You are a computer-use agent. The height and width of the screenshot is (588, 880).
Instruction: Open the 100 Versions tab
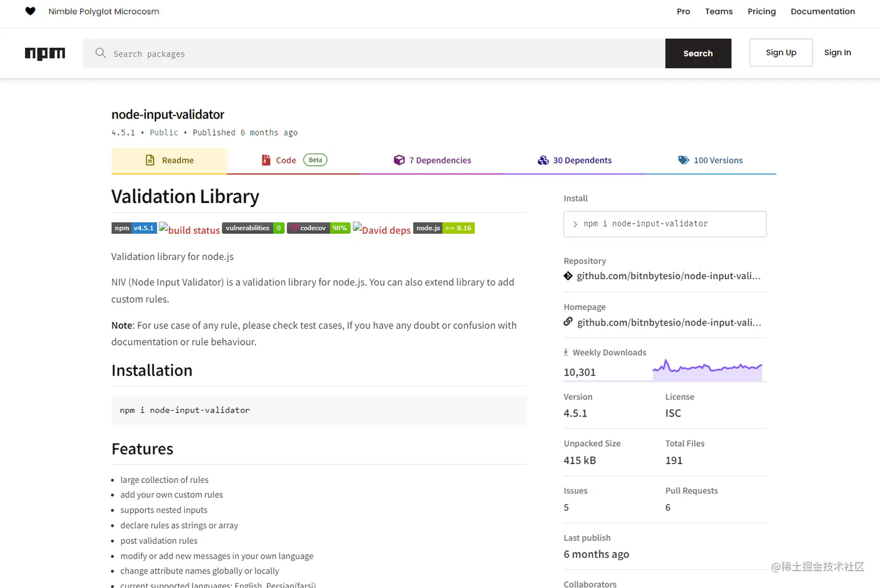(x=711, y=161)
